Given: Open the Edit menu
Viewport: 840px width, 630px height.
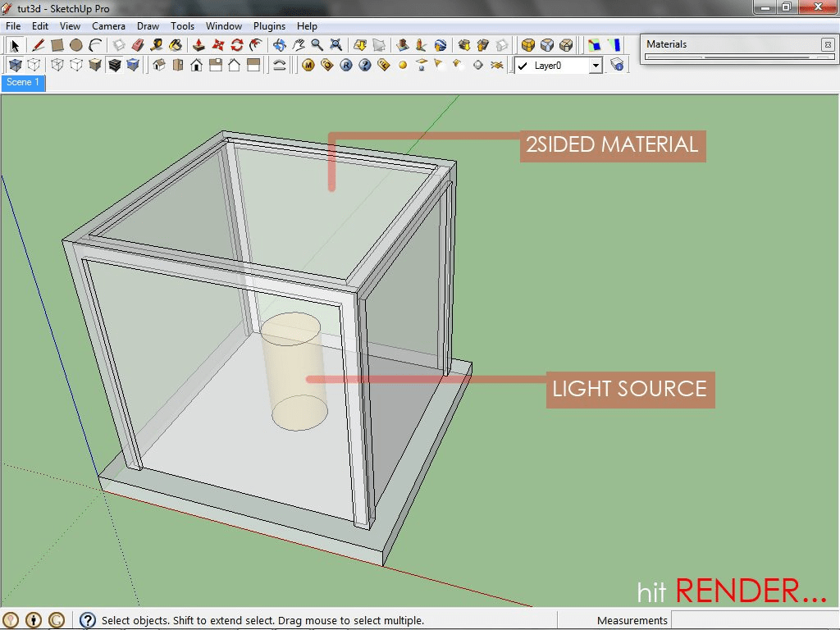Looking at the screenshot, I should click(x=39, y=25).
